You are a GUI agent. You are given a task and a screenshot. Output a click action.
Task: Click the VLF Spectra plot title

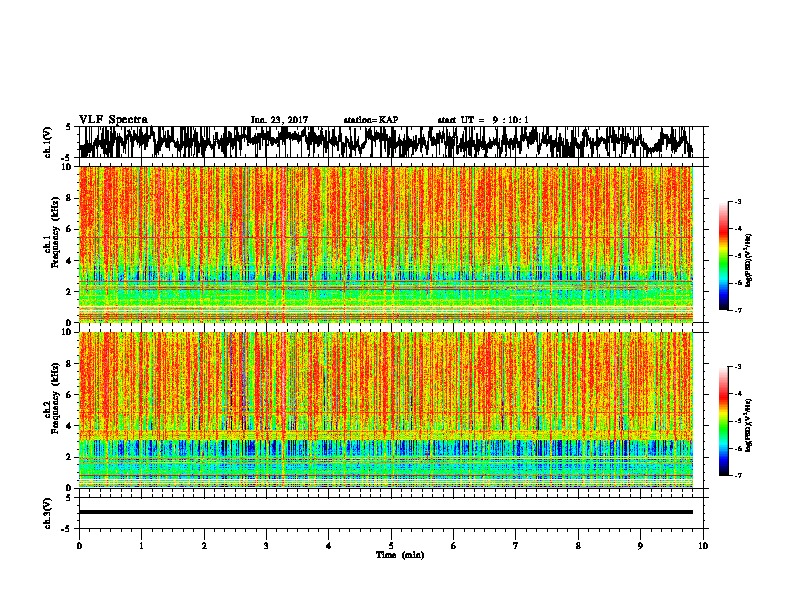click(x=113, y=120)
